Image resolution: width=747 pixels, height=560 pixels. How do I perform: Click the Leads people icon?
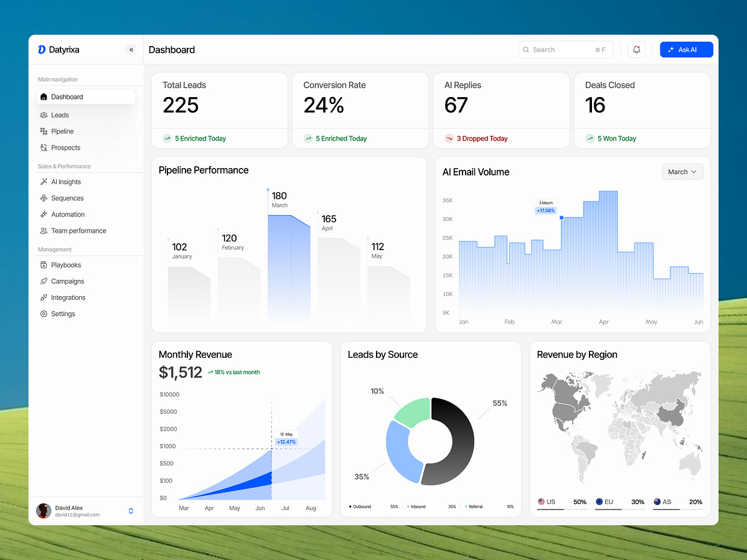pyautogui.click(x=44, y=115)
